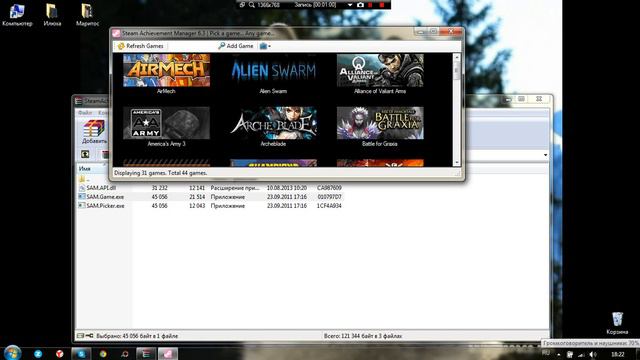640x360 pixels.
Task: Select the AirMech game thumbnail
Action: pos(167,70)
